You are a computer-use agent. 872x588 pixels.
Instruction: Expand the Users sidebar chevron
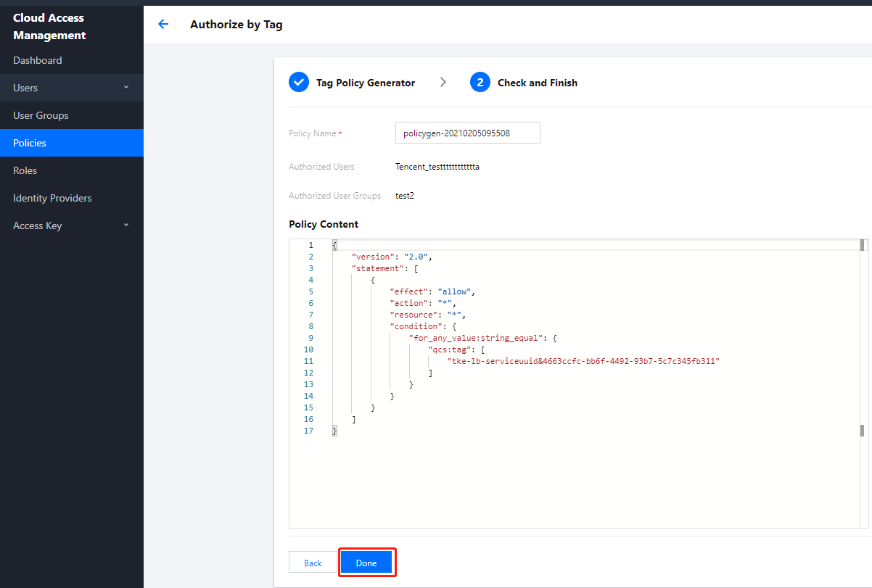coord(126,88)
